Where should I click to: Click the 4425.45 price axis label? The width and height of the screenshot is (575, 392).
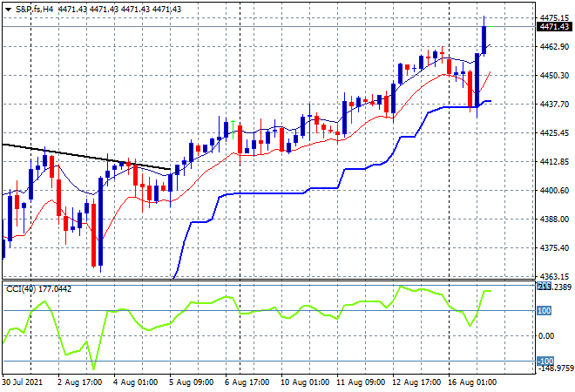(554, 133)
